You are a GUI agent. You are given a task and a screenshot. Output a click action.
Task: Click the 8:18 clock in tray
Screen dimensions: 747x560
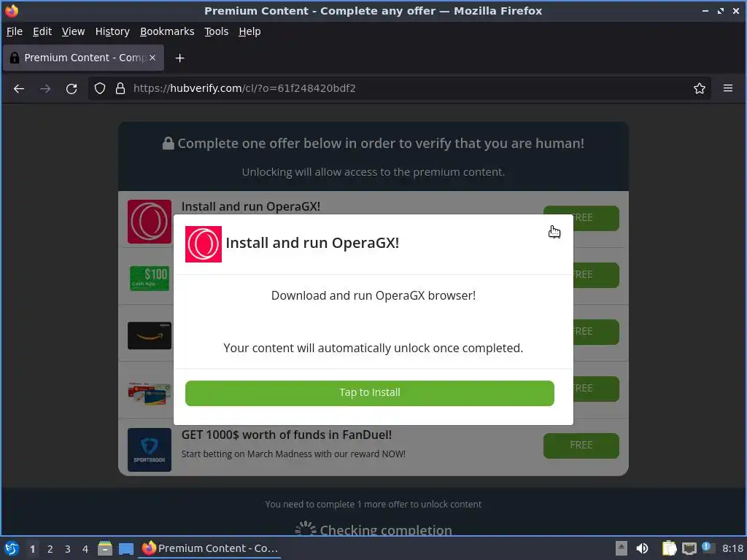tap(732, 548)
